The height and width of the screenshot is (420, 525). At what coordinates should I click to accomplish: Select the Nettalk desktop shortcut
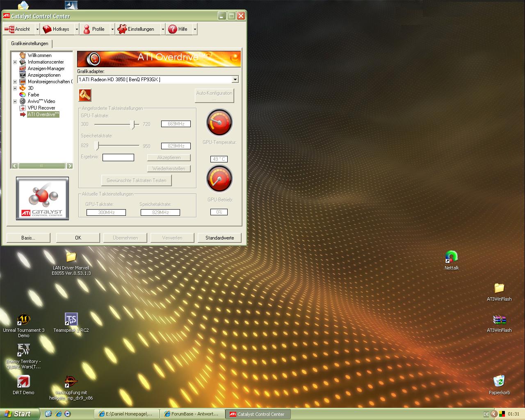click(452, 257)
